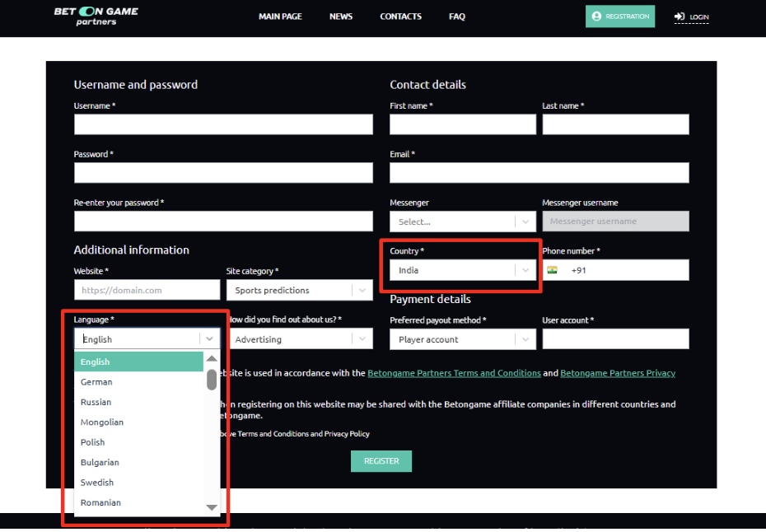766x532 pixels.
Task: Open How did you find out dropdown
Action: pos(299,339)
